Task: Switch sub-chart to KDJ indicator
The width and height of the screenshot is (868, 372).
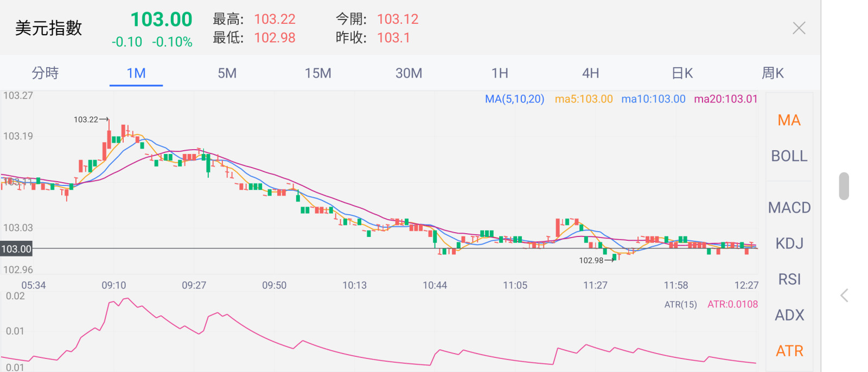Action: point(789,243)
